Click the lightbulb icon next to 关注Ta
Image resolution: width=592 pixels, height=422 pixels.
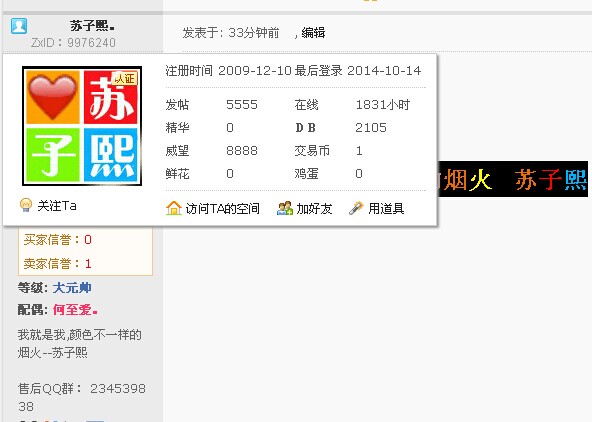click(x=26, y=205)
